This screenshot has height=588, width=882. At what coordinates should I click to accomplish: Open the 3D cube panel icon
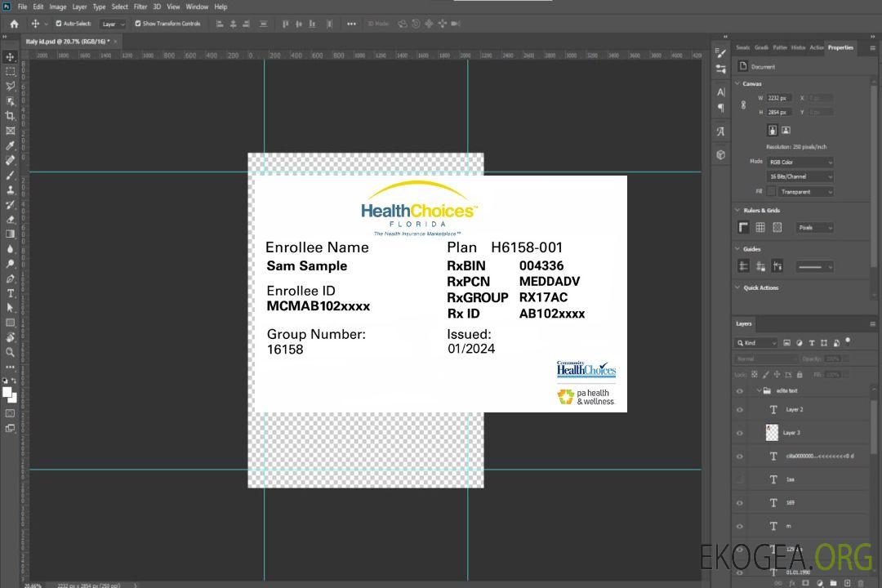pos(720,154)
